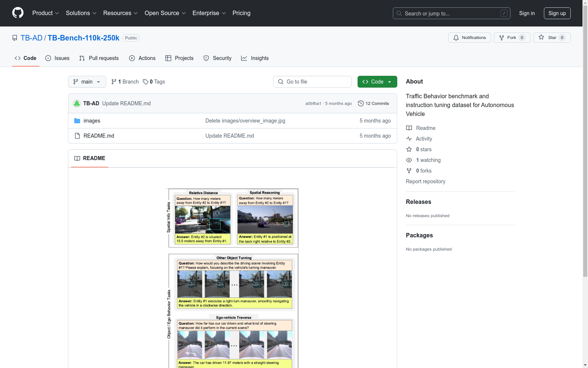Screen dimensions: 588x368
Task: Click the images folder icon
Action: (77, 121)
